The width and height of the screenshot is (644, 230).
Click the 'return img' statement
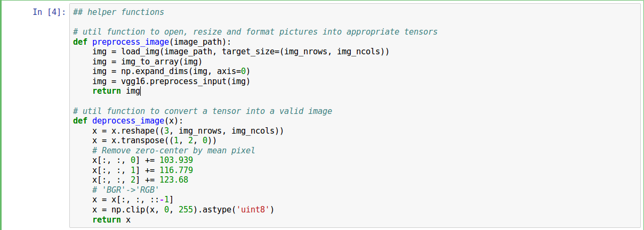[116, 91]
